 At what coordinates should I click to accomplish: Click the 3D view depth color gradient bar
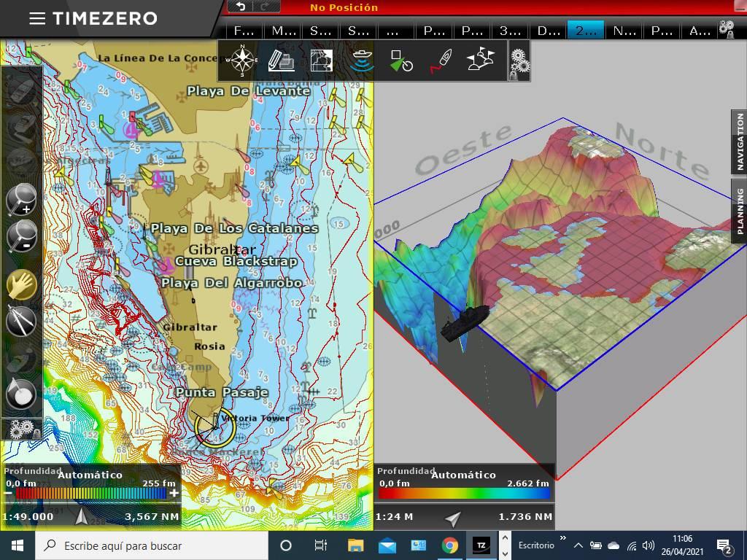(x=463, y=494)
